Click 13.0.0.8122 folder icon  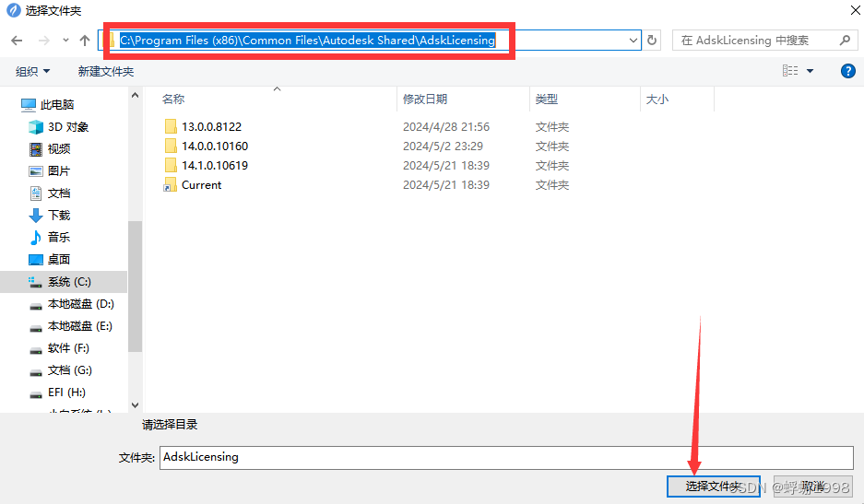tap(171, 126)
